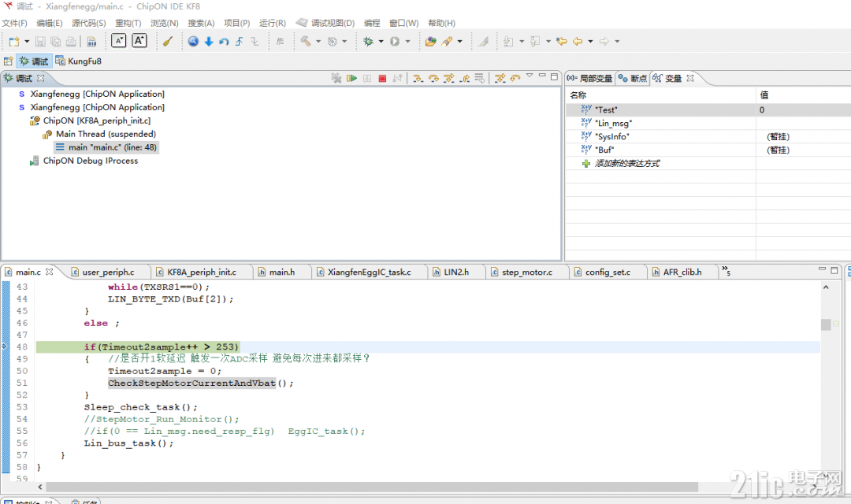Click the broom clean icon
Image resolution: width=851 pixels, height=504 pixels.
pyautogui.click(x=167, y=41)
